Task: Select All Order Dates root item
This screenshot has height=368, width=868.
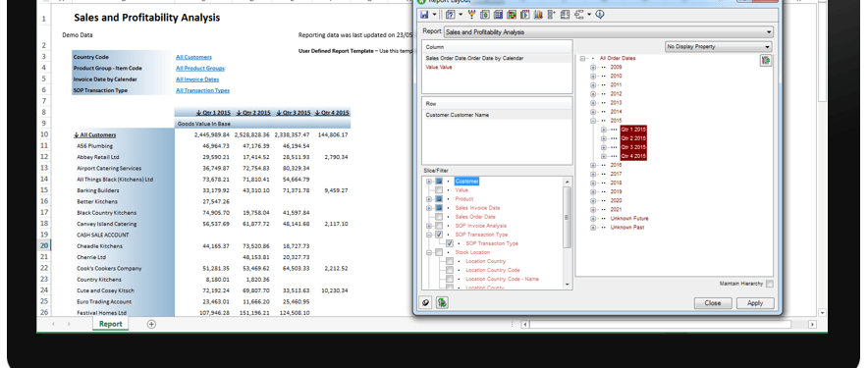Action: (x=618, y=58)
